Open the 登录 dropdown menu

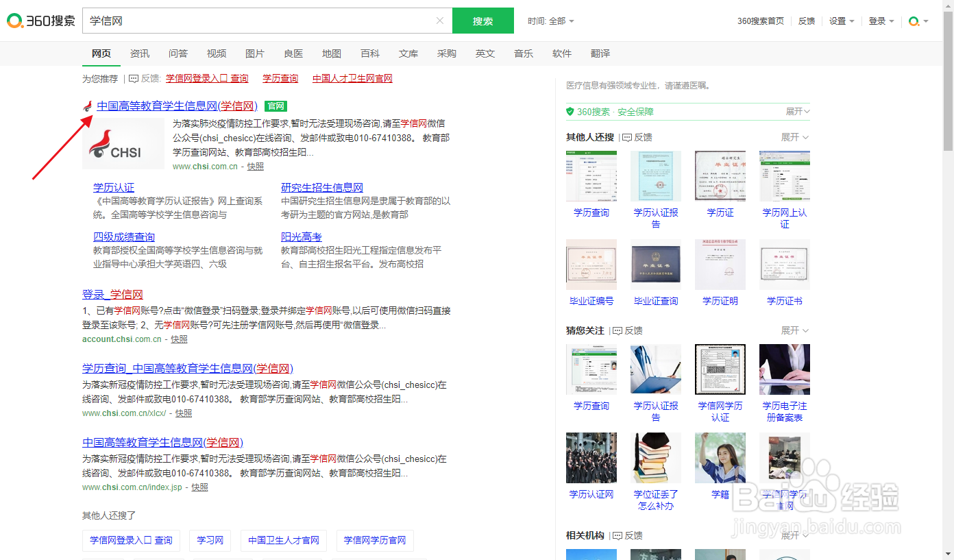[881, 21]
